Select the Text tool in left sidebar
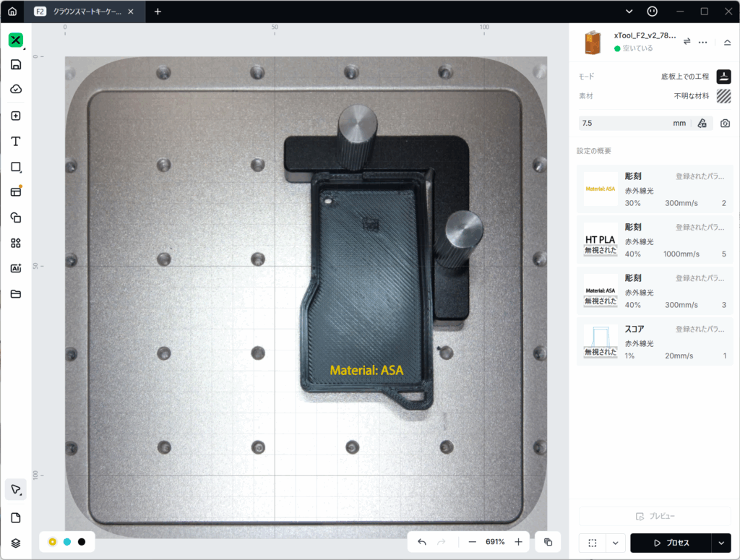740x560 pixels. (16, 141)
